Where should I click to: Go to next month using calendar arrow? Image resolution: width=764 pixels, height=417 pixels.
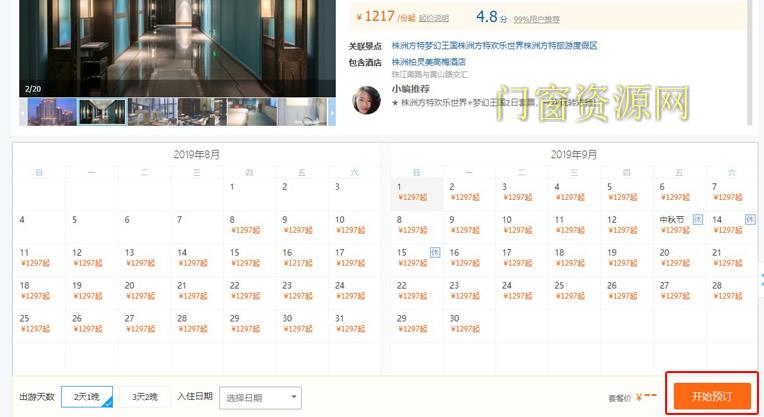pyautogui.click(x=761, y=278)
